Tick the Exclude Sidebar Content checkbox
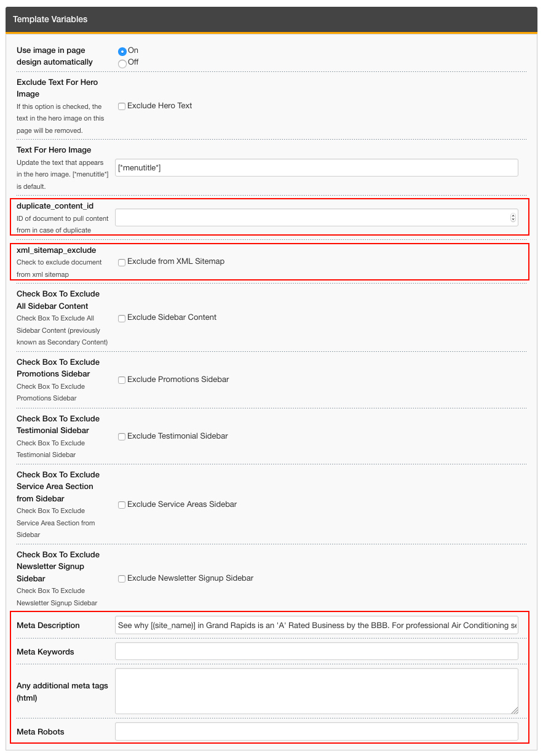Screen dimensions: 543x756 [x=122, y=318]
